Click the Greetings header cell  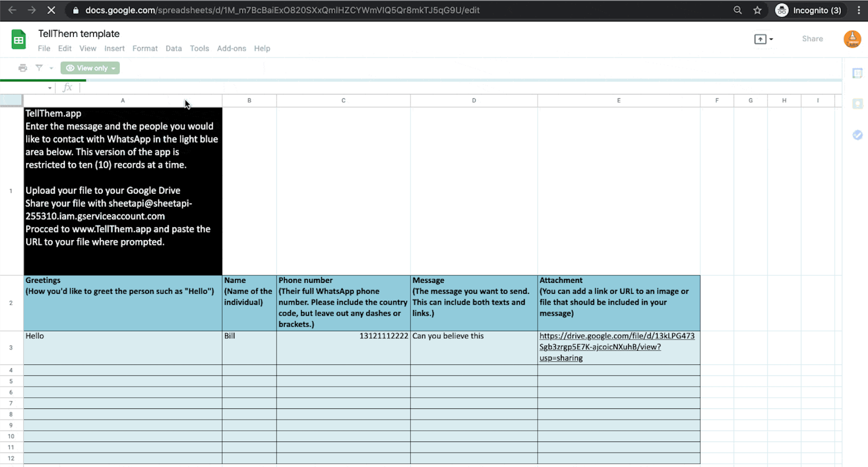123,303
